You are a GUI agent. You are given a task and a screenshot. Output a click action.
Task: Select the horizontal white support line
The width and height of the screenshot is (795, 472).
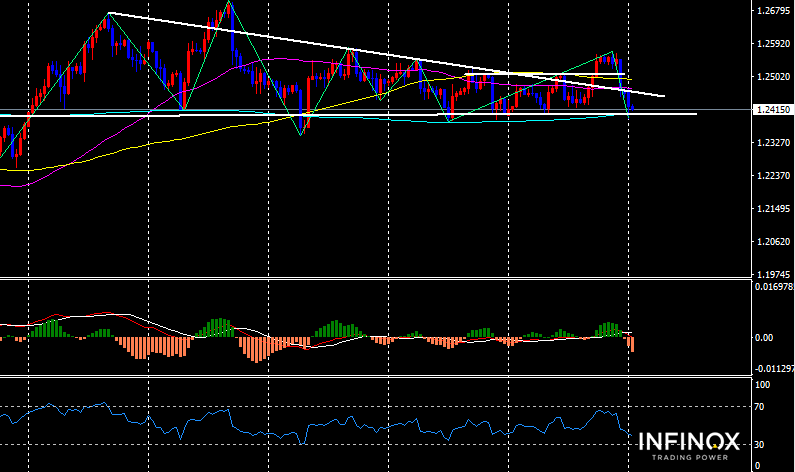pos(348,115)
